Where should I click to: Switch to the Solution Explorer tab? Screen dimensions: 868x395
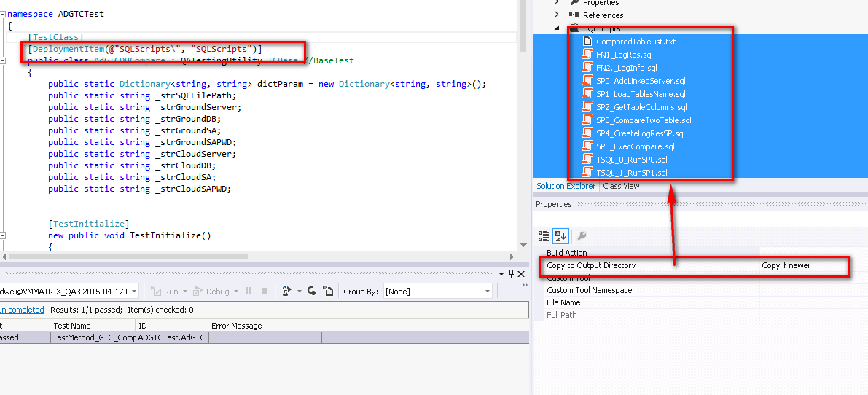(x=566, y=186)
